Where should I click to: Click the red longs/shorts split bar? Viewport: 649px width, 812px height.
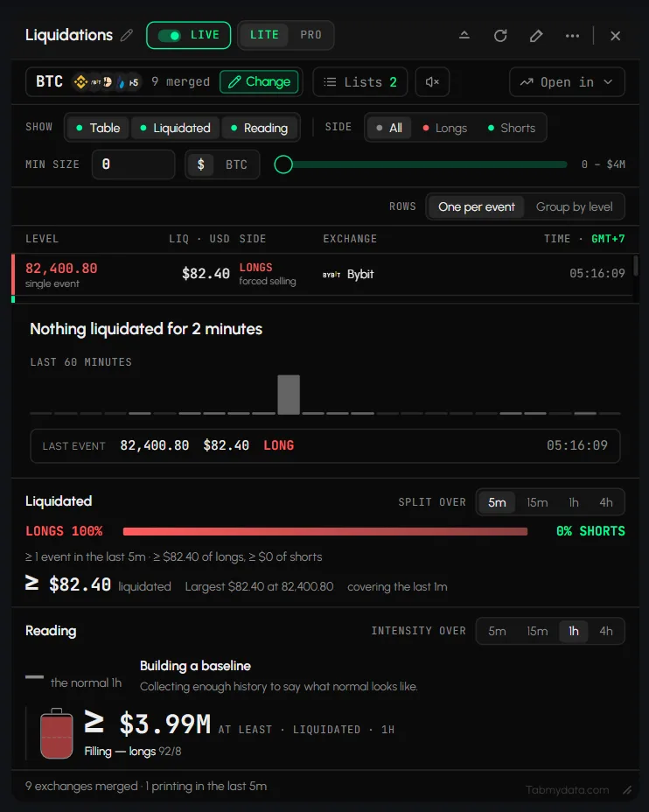coord(325,531)
